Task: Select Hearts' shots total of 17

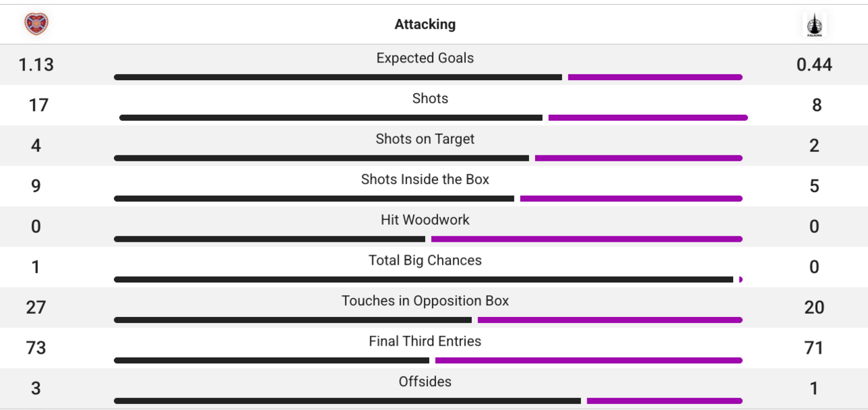Action: click(x=36, y=105)
